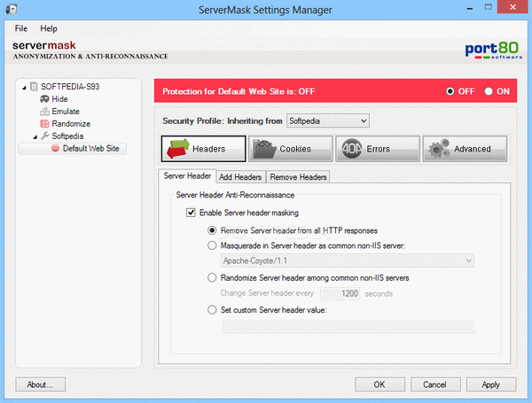Minimize the ServerMask Settings Manager window

click(470, 8)
